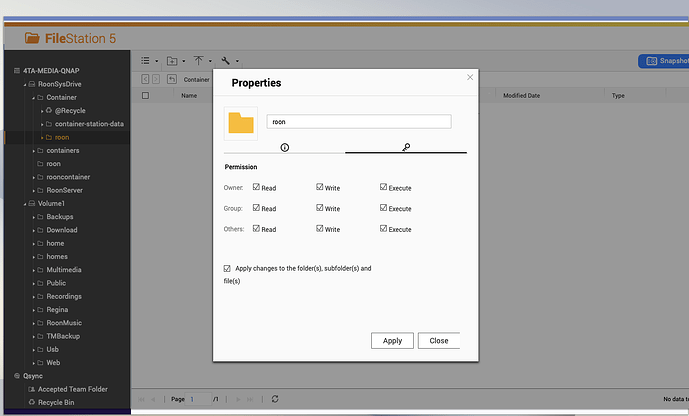This screenshot has height=416, width=689.
Task: Click the Snapshot button
Action: [x=664, y=61]
